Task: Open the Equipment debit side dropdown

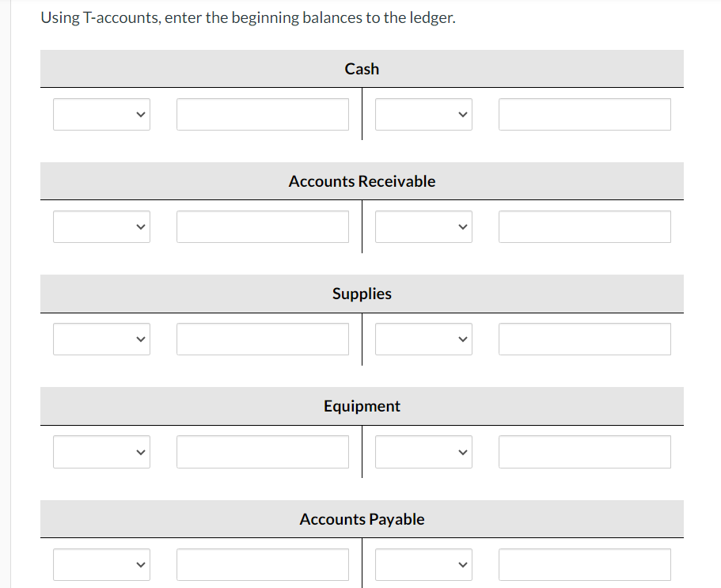Action: [101, 452]
